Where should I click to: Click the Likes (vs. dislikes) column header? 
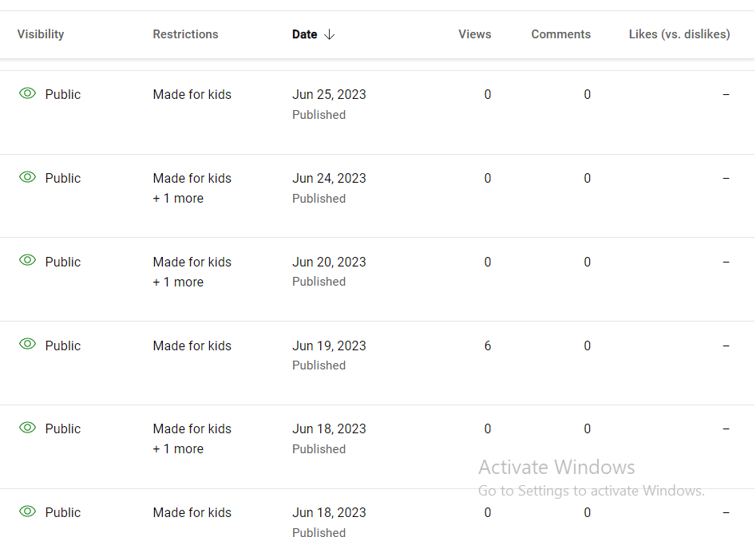(x=679, y=34)
